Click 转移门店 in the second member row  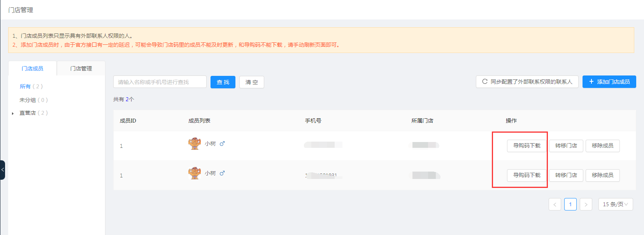click(x=566, y=175)
